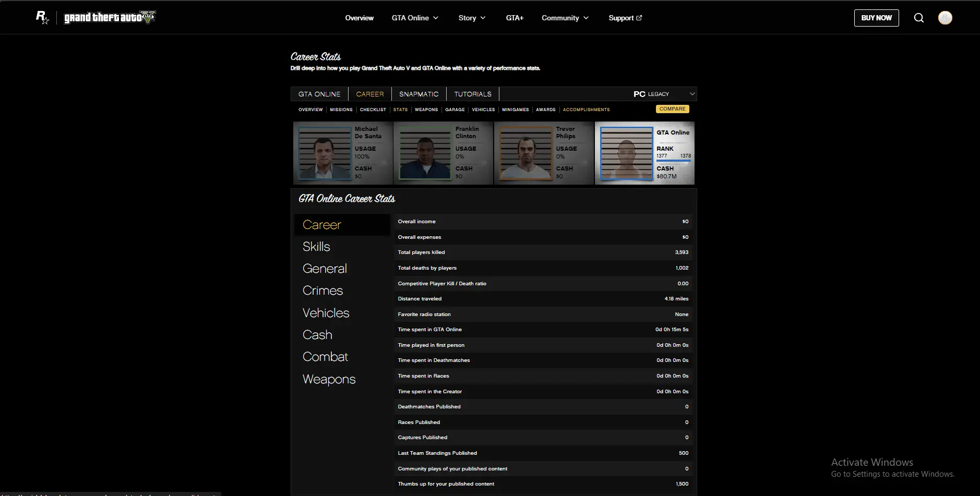980x496 pixels.
Task: Open the search magnifier icon
Action: [x=919, y=18]
